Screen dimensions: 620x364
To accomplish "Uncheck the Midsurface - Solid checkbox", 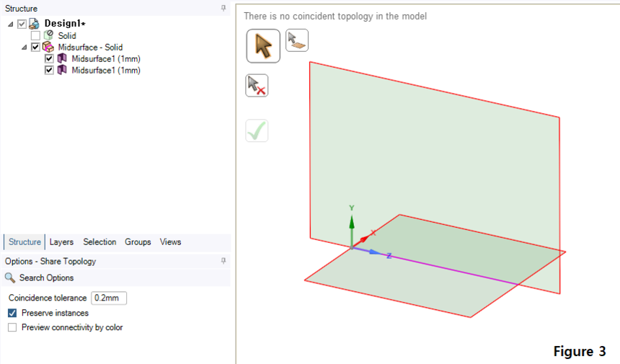I will pos(35,47).
